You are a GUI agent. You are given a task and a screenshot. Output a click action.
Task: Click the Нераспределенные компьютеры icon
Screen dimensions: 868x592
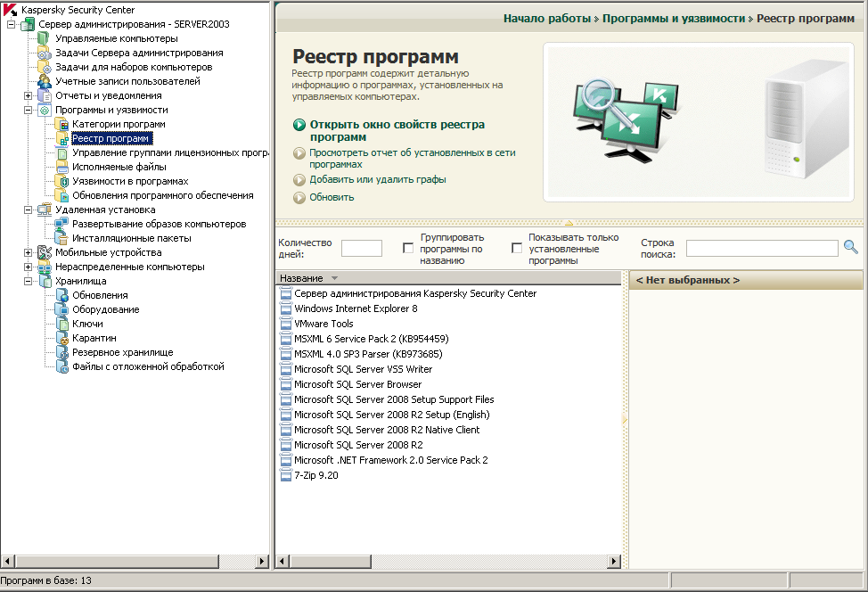(x=44, y=267)
